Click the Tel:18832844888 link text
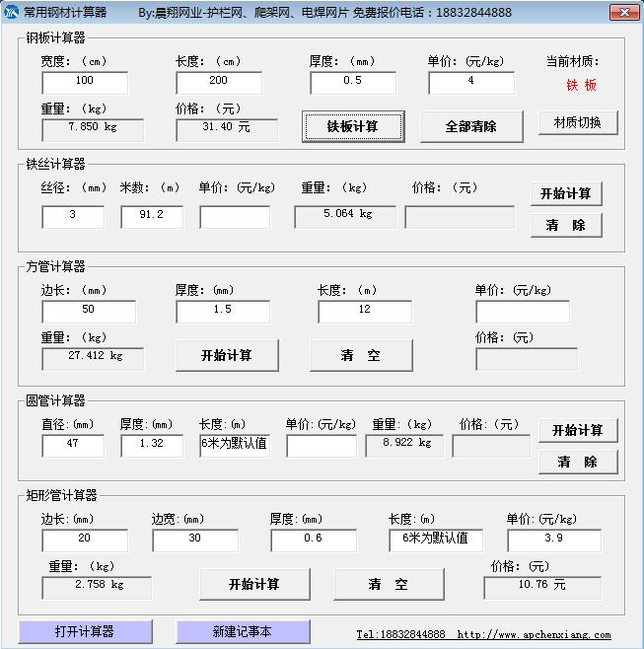644x649 pixels. tap(400, 634)
